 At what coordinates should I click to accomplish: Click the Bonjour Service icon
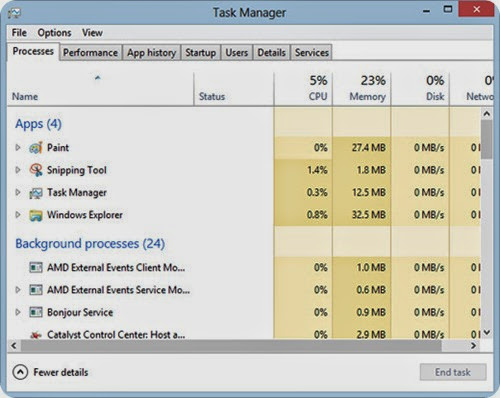[36, 312]
